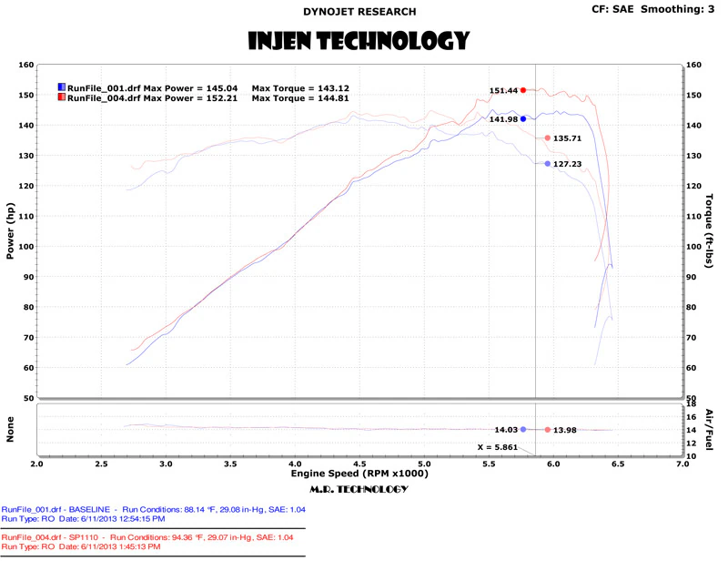728x561 pixels.
Task: Click the RunFile_004.drf SP1110 run conditions line
Action: pos(147,537)
